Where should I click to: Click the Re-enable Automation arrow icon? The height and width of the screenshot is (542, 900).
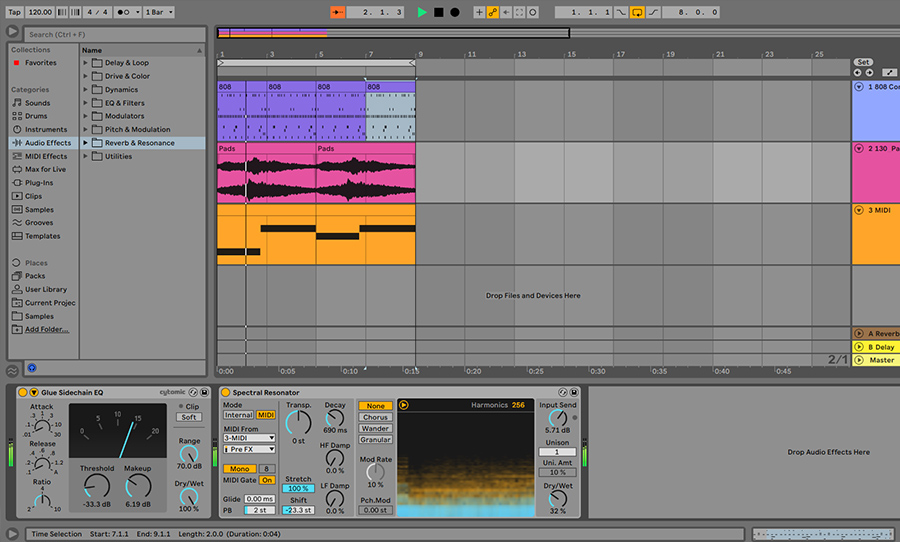[x=506, y=12]
